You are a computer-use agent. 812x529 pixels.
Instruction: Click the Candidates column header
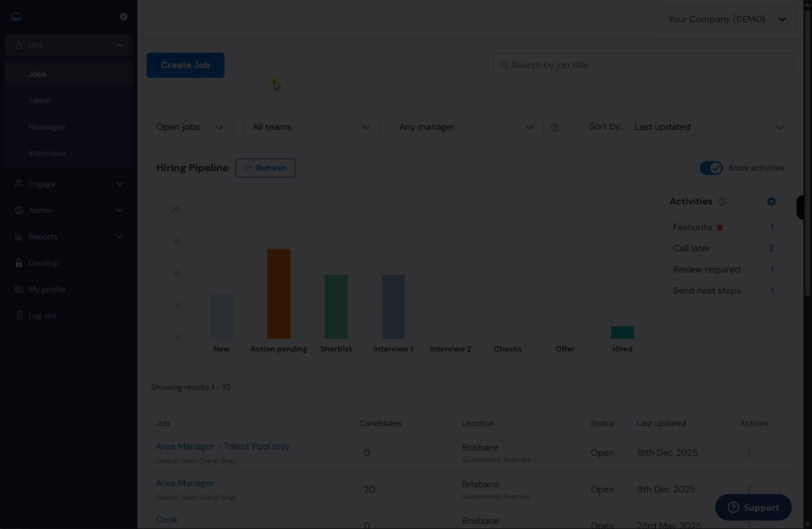380,424
